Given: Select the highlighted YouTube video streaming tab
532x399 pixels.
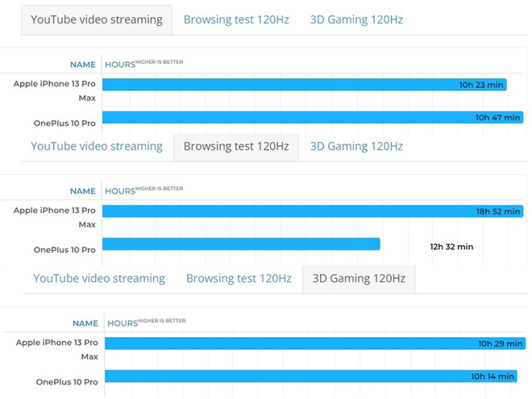Looking at the screenshot, I should pos(97,19).
